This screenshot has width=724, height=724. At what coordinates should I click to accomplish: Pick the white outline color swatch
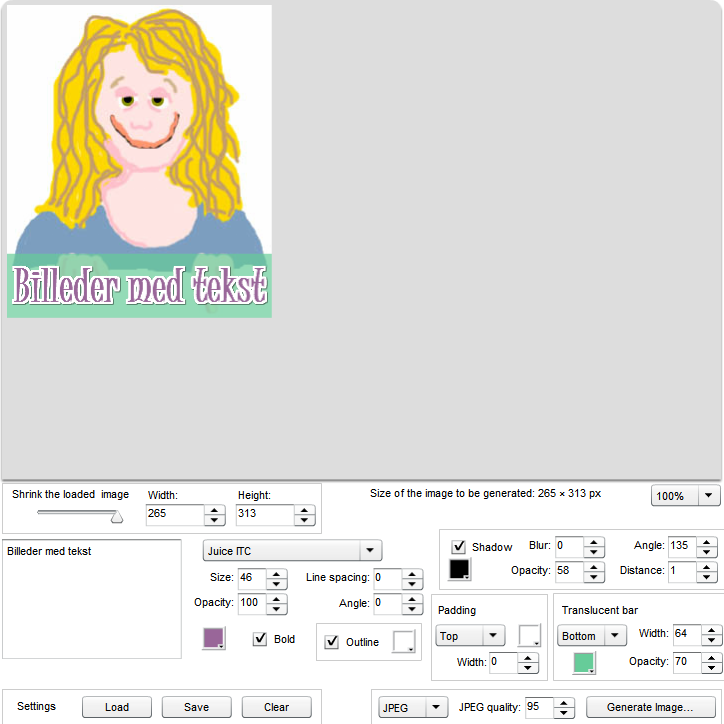(404, 641)
